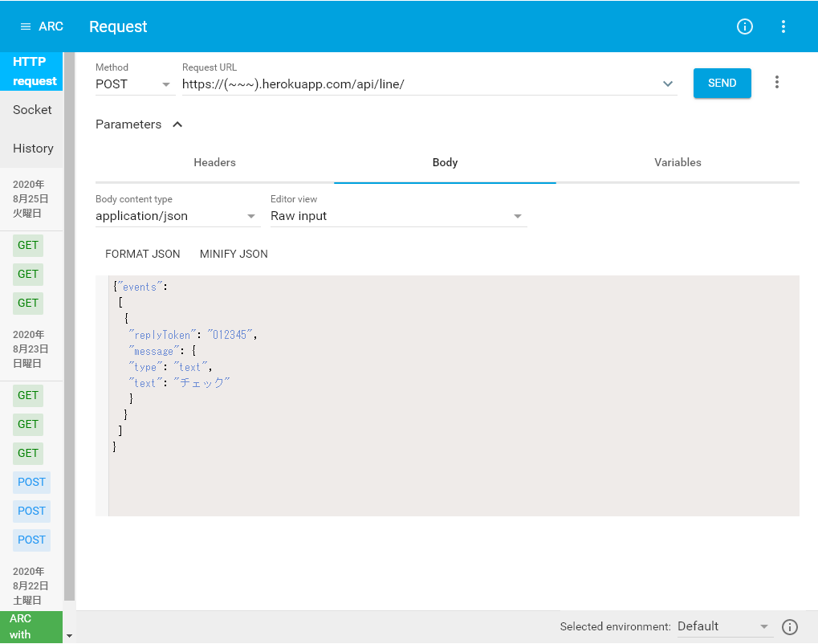
Task: Open Selected environment Default dropdown
Action: [723, 626]
